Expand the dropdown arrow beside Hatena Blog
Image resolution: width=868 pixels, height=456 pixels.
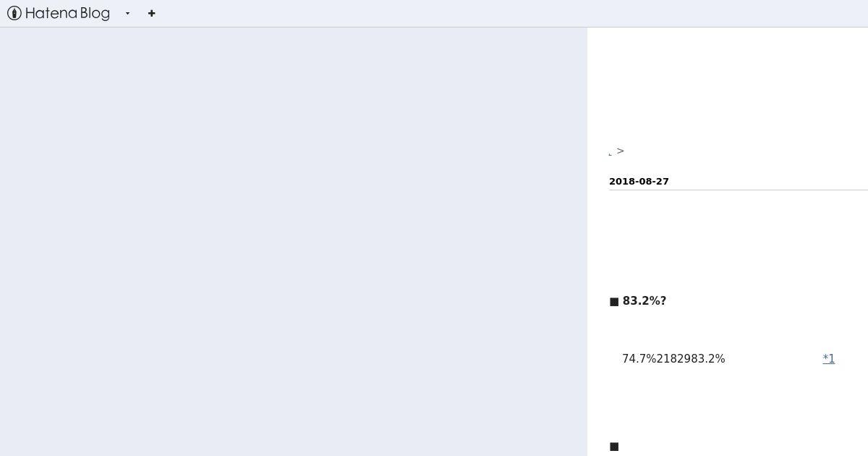[127, 13]
